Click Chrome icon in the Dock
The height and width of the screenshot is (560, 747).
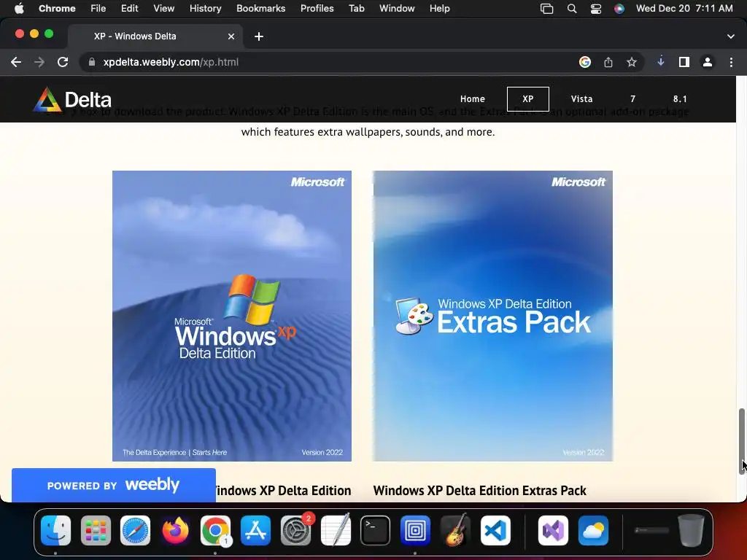215,530
